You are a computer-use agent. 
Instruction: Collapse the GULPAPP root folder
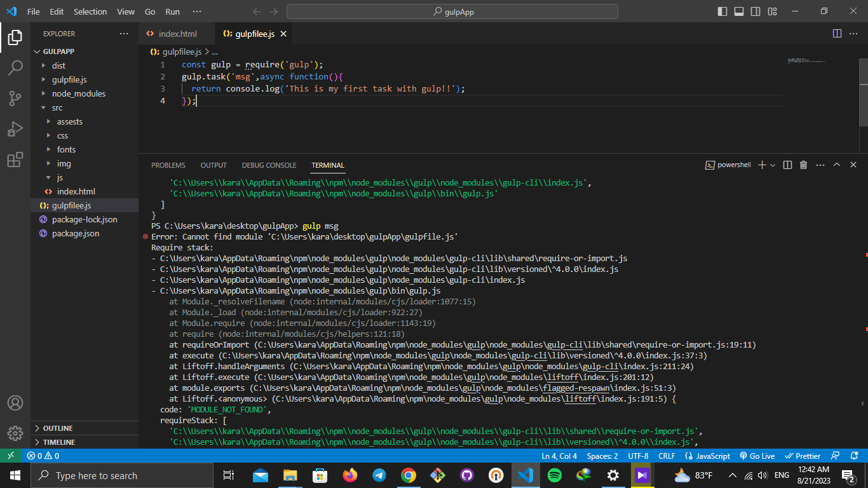point(85,51)
